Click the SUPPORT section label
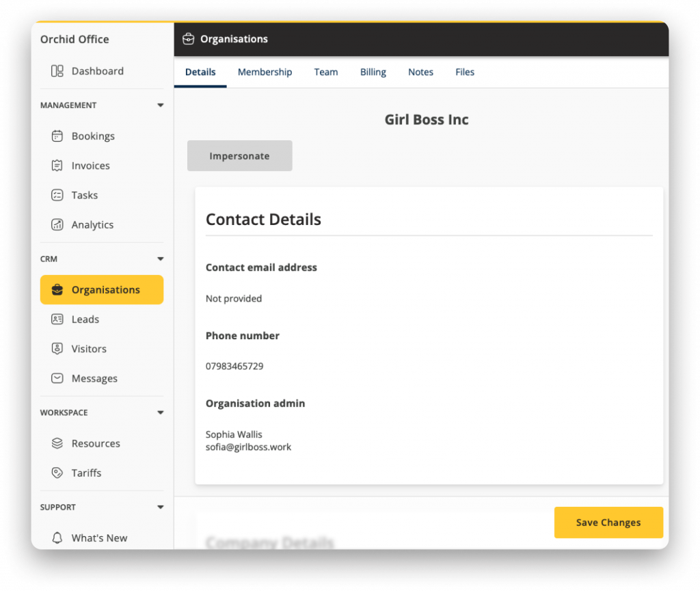The width and height of the screenshot is (700, 591). click(x=57, y=508)
